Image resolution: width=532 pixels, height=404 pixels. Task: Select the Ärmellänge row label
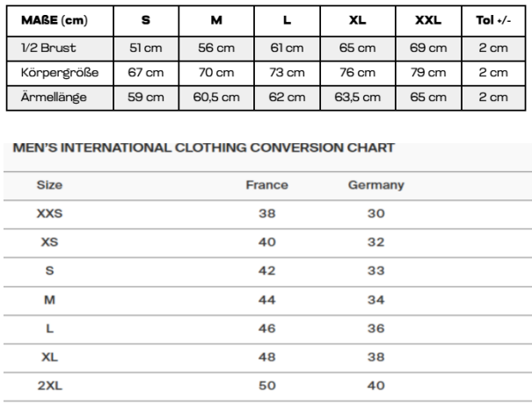click(54, 97)
